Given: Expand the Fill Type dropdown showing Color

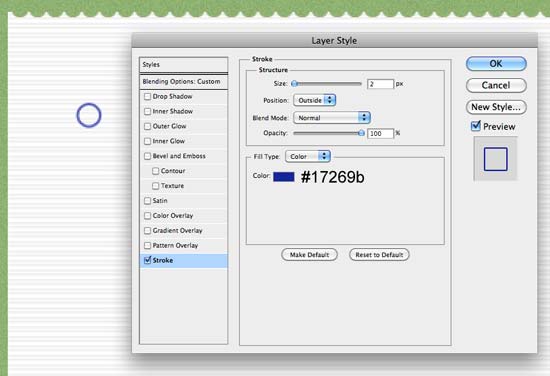Looking at the screenshot, I should click(x=308, y=156).
